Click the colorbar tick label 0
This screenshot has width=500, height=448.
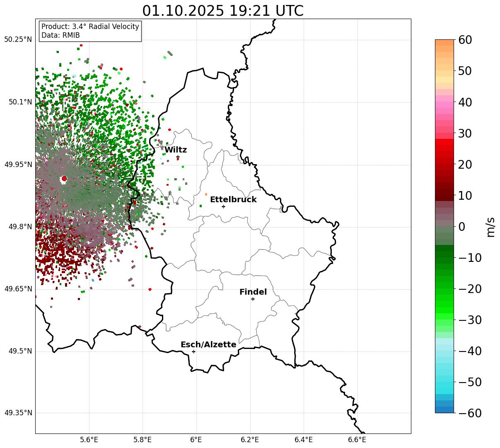pos(461,227)
